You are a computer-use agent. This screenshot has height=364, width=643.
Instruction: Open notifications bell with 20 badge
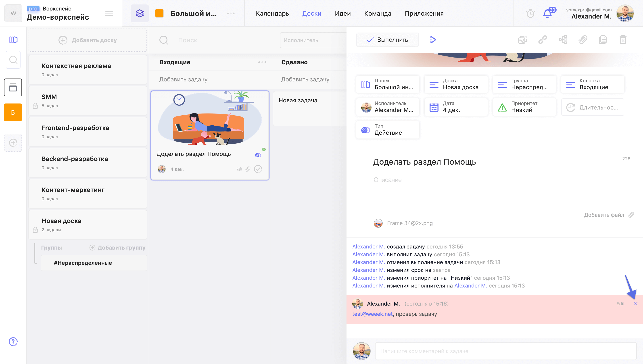(548, 13)
